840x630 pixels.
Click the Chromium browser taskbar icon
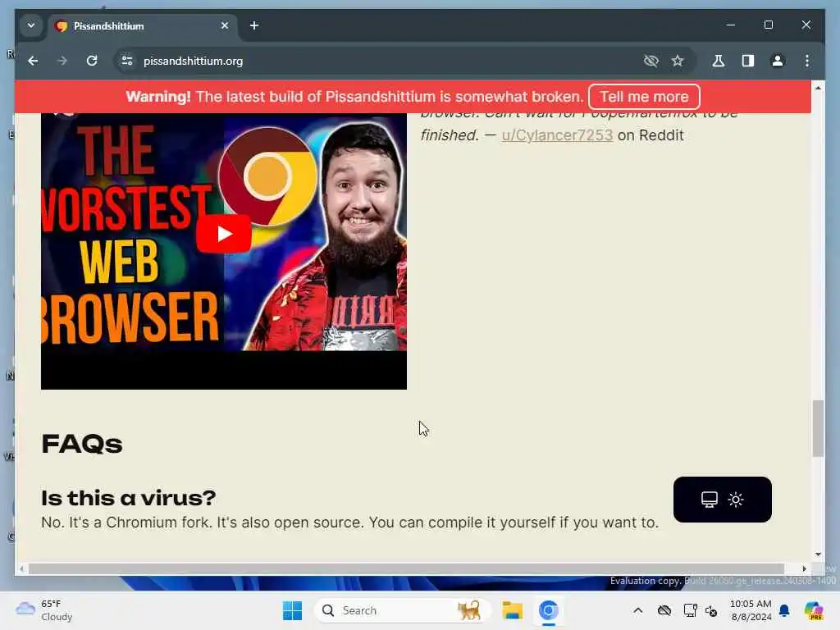[549, 610]
